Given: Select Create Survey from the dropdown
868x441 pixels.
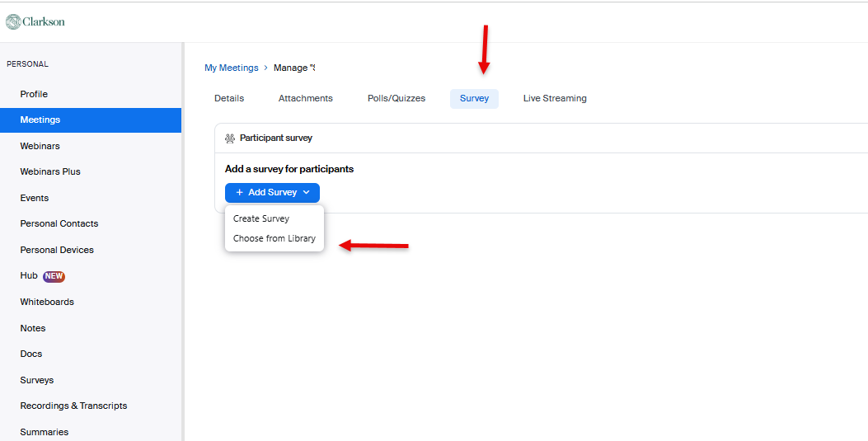Looking at the screenshot, I should coord(261,218).
